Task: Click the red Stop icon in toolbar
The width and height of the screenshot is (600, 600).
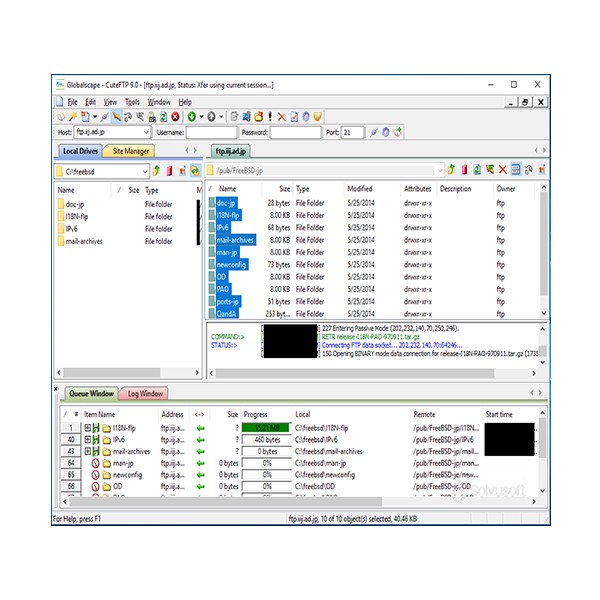Action: pos(175,117)
